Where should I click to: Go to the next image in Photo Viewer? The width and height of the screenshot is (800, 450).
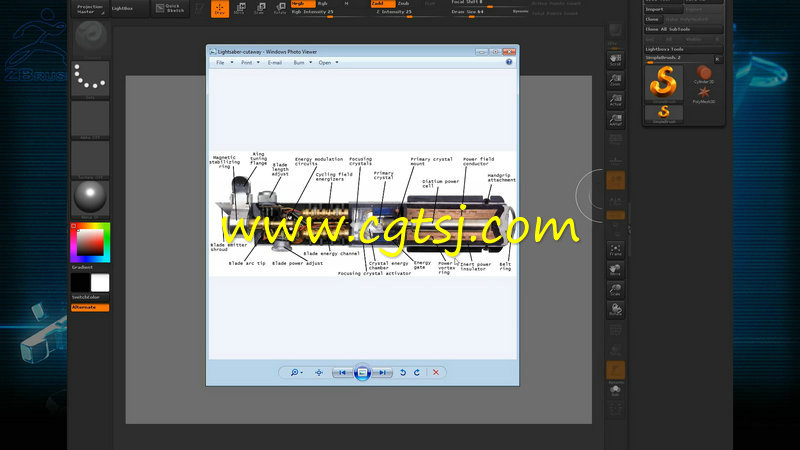pyautogui.click(x=382, y=372)
